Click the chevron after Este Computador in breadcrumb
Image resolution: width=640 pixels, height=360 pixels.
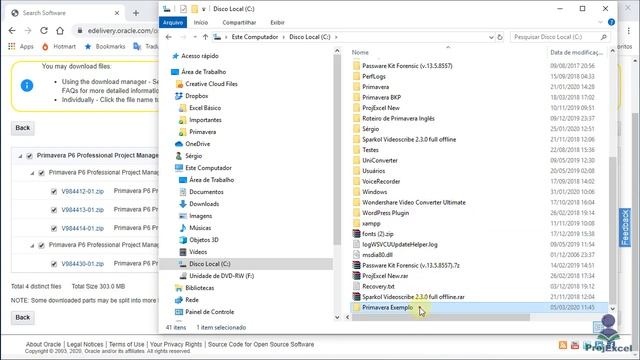[x=284, y=37]
